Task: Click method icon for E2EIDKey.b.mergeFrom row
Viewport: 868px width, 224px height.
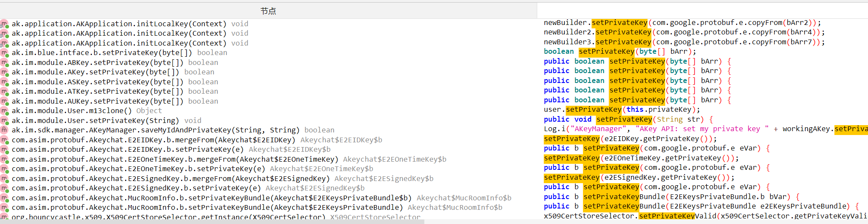Action: (x=4, y=140)
